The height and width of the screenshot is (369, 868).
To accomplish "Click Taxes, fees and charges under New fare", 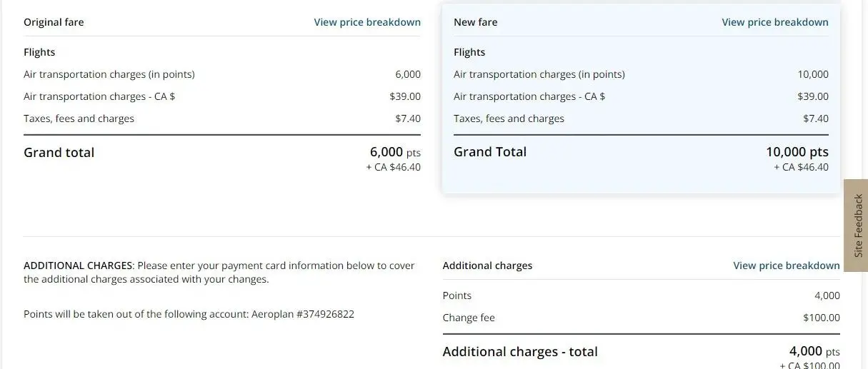I will pos(509,118).
